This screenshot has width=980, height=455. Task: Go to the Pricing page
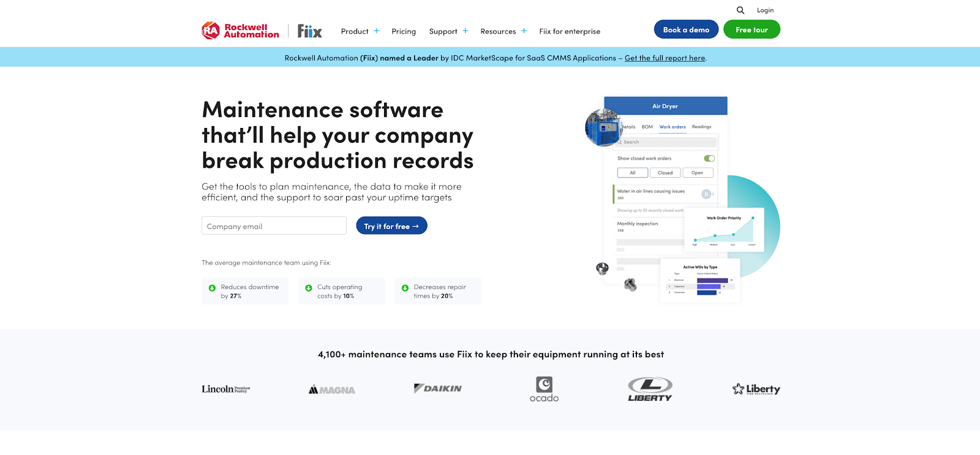pyautogui.click(x=404, y=31)
